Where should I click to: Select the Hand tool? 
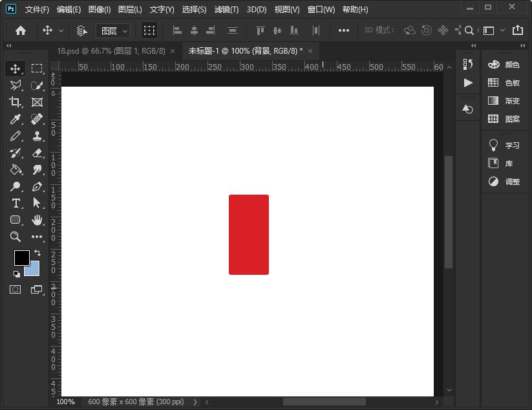click(37, 220)
